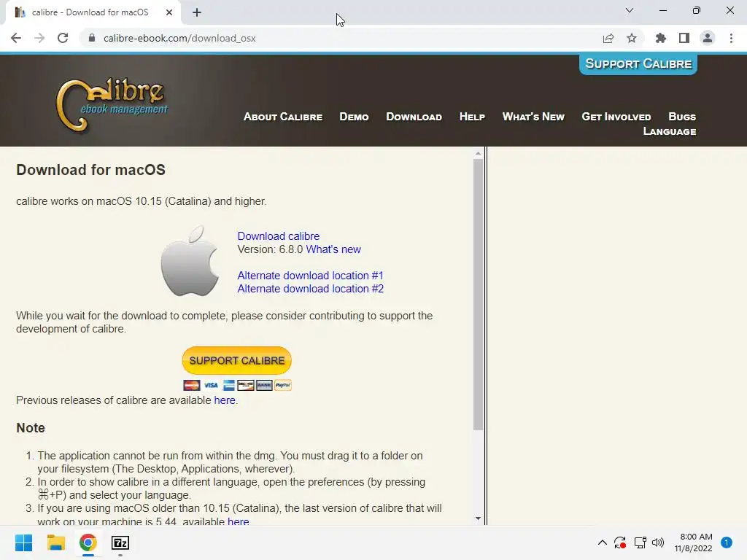
Task: Open About Calibre menu item
Action: pyautogui.click(x=283, y=117)
